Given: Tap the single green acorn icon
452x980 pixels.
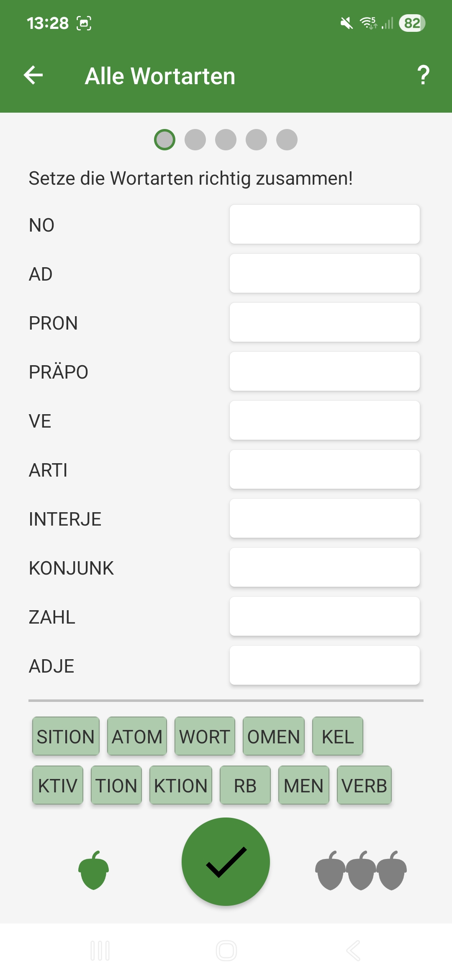Looking at the screenshot, I should coord(93,870).
